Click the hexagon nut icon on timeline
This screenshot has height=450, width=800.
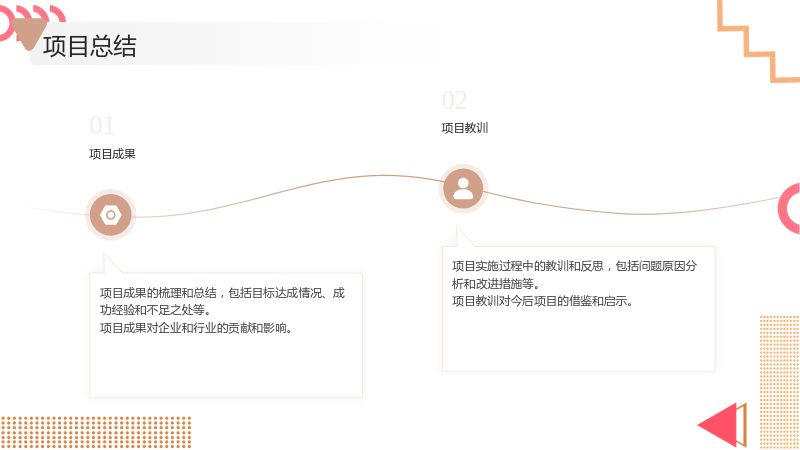pyautogui.click(x=111, y=215)
